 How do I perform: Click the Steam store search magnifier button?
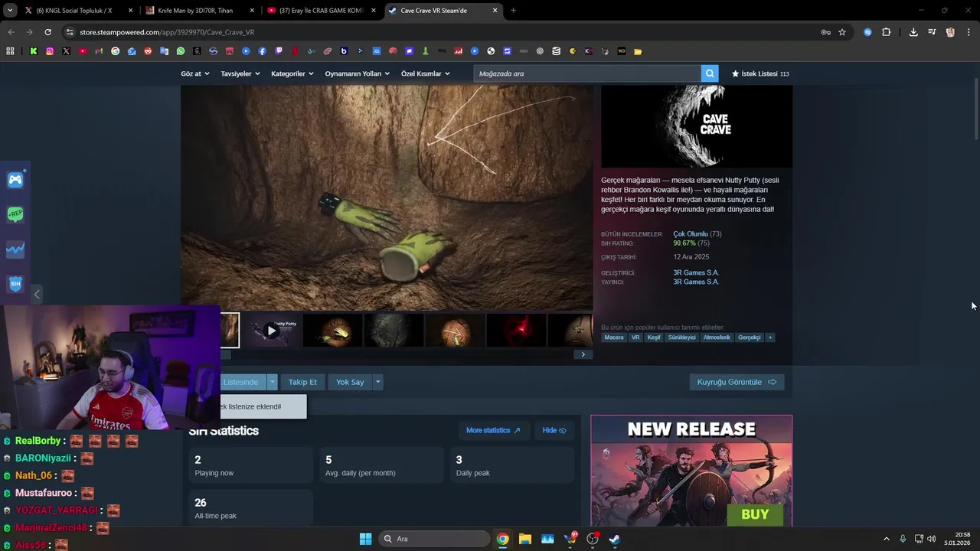710,73
